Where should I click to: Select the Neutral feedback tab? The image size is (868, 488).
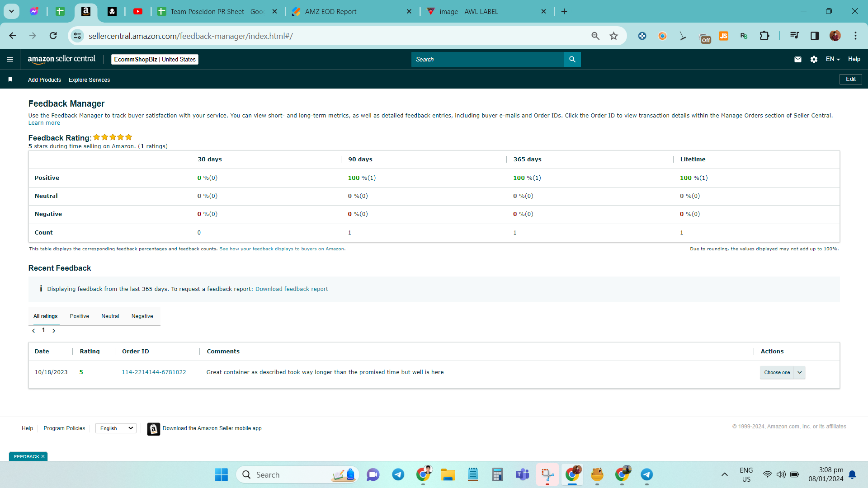point(110,316)
